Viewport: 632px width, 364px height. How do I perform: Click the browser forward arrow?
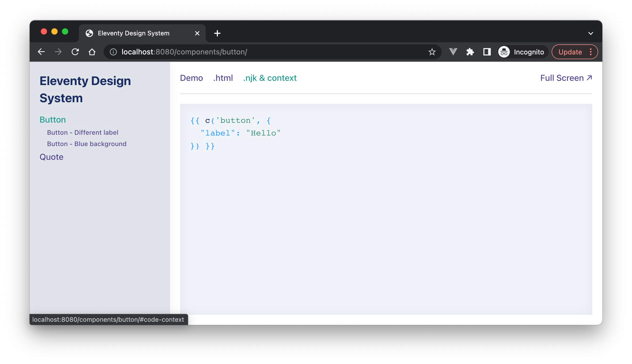58,52
